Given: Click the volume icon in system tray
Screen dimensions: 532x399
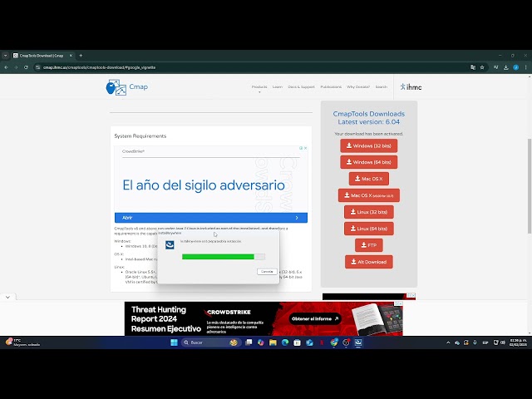Looking at the screenshot, I should click(503, 342).
